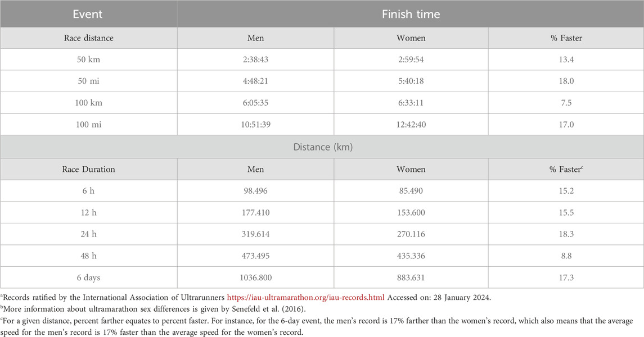Select the 'Finish time' header cell
Viewport: 644px width, 337px height.
(x=411, y=14)
